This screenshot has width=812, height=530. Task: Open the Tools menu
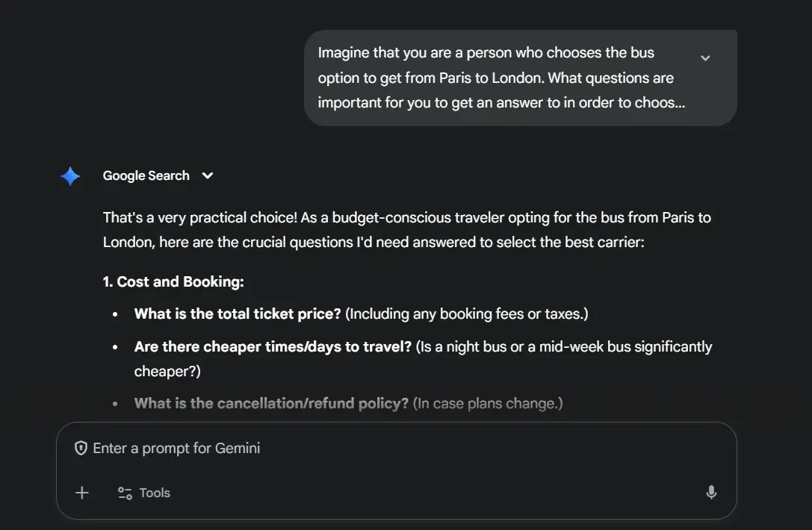(x=154, y=493)
